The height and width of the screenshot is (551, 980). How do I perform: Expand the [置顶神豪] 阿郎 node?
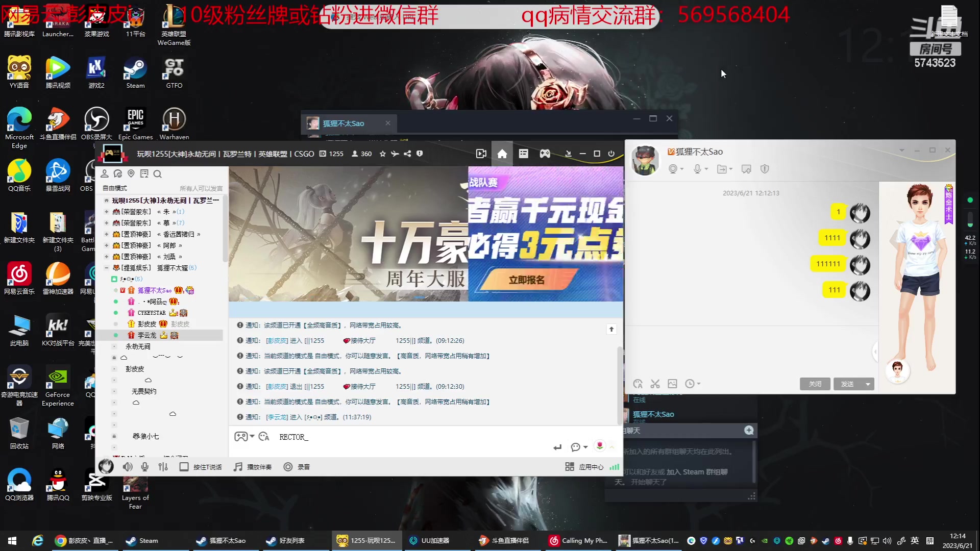107,245
